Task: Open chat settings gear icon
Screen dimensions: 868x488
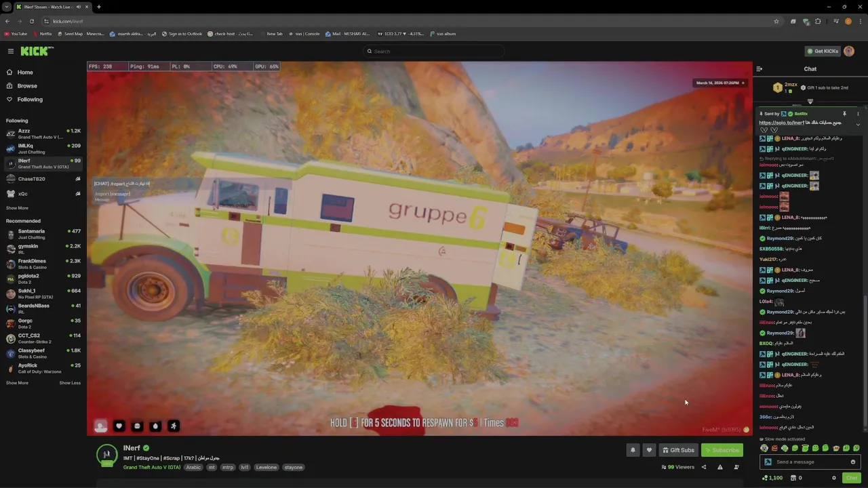Action: [834, 478]
